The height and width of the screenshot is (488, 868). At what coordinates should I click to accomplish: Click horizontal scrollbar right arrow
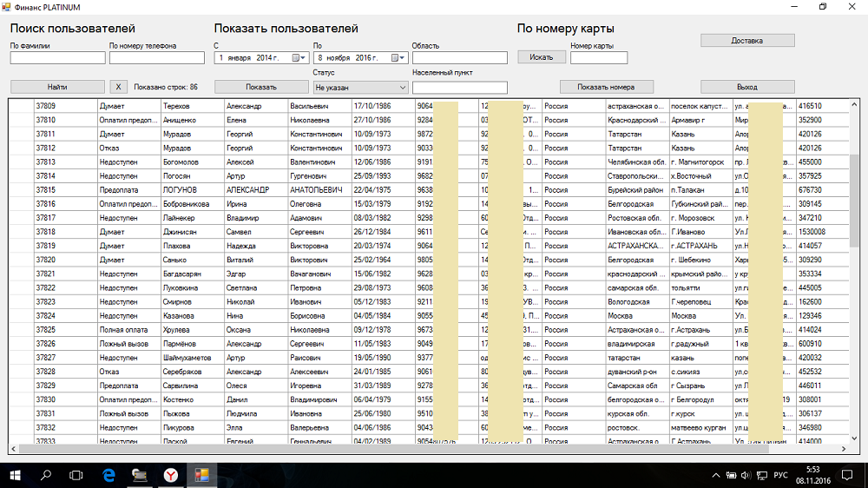(844, 449)
